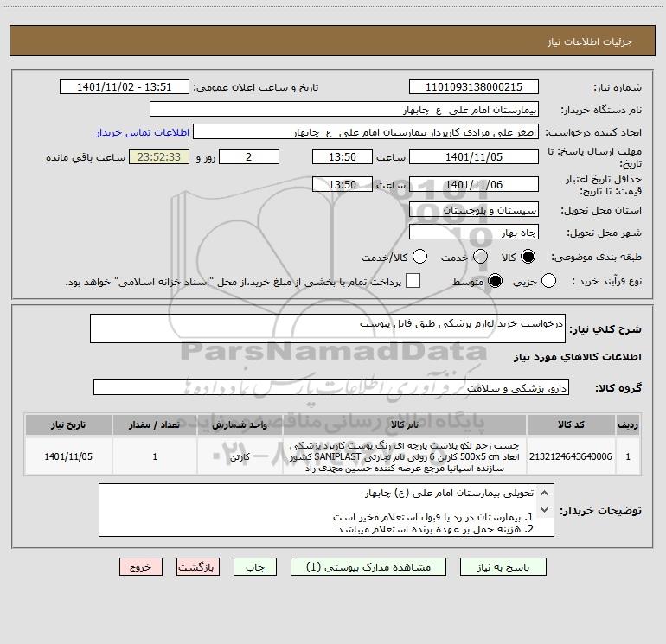Image resolution: width=666 pixels, height=644 pixels.
Task: Click the گروه کالا field
Action: (x=331, y=387)
